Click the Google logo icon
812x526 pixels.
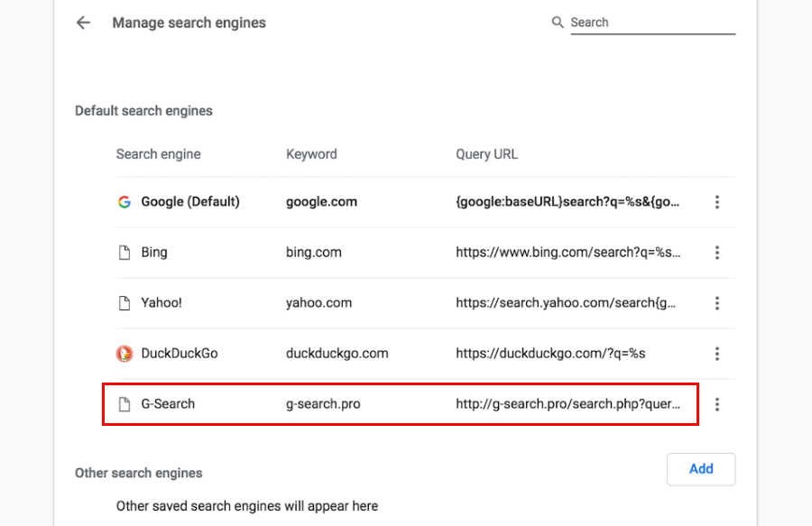(125, 202)
